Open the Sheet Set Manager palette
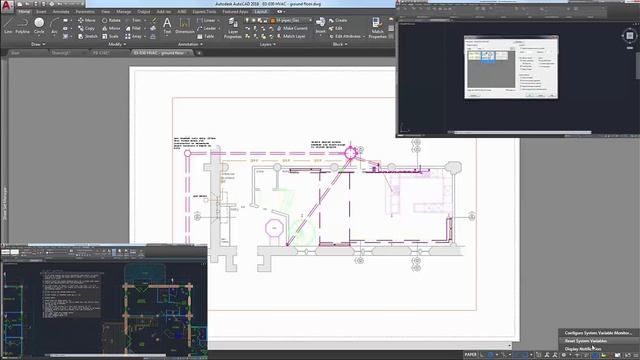 pos(5,203)
